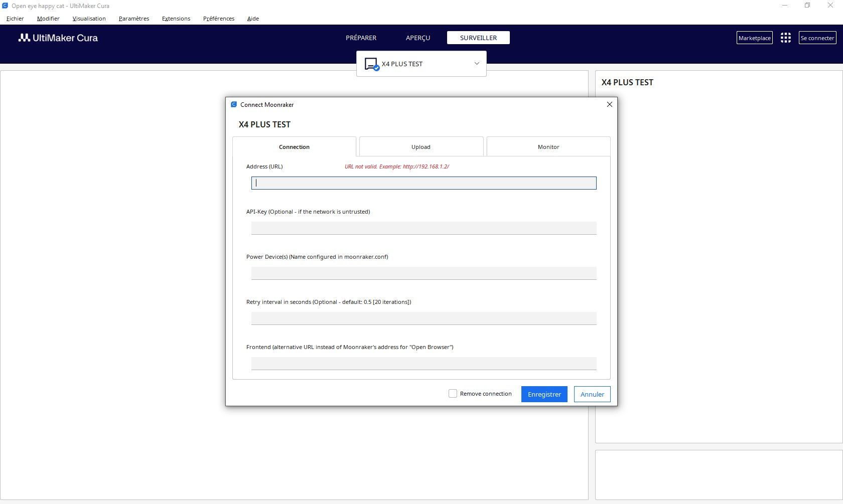Go to the PRÉPARER stage
Image resolution: width=843 pixels, height=504 pixels.
361,38
